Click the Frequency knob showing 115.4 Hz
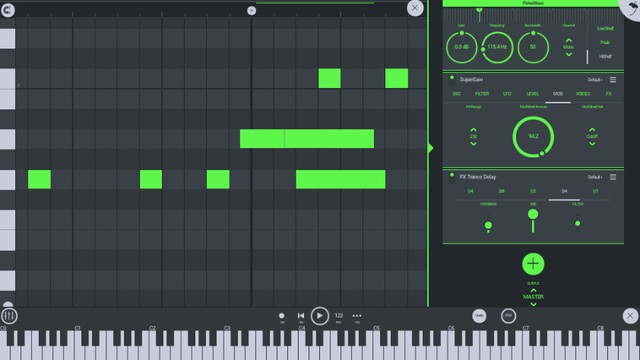This screenshot has width=640, height=360. pyautogui.click(x=497, y=47)
